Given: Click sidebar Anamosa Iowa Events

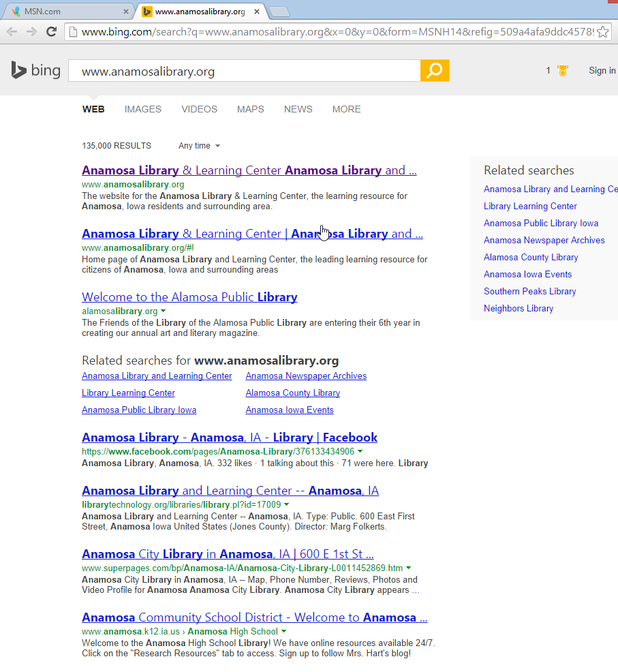Looking at the screenshot, I should pyautogui.click(x=527, y=275).
